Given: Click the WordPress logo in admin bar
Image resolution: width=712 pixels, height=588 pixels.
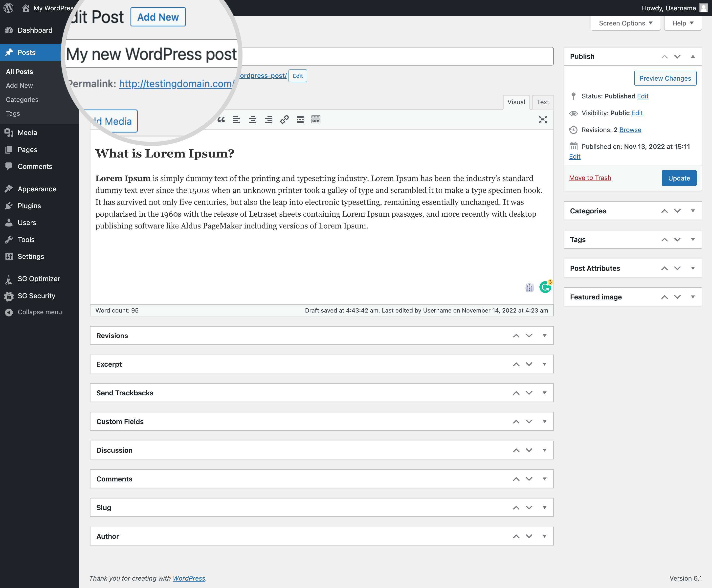Looking at the screenshot, I should click(x=8, y=8).
